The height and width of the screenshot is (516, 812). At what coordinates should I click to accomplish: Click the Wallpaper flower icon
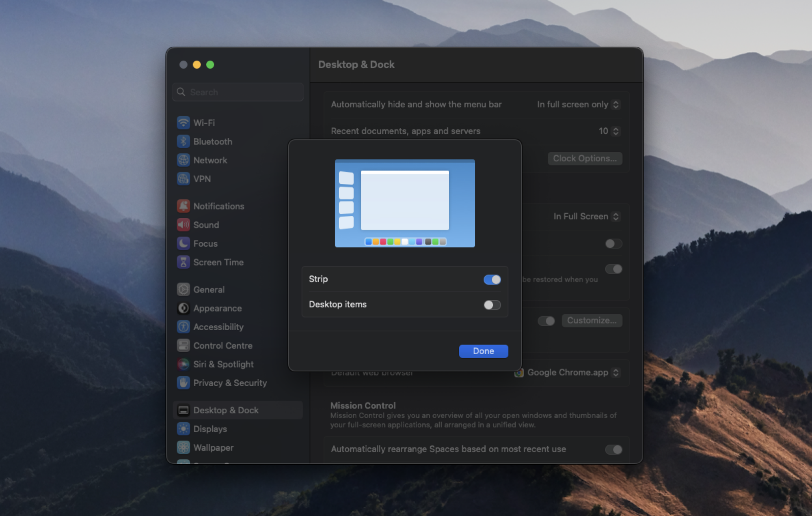[x=183, y=447]
